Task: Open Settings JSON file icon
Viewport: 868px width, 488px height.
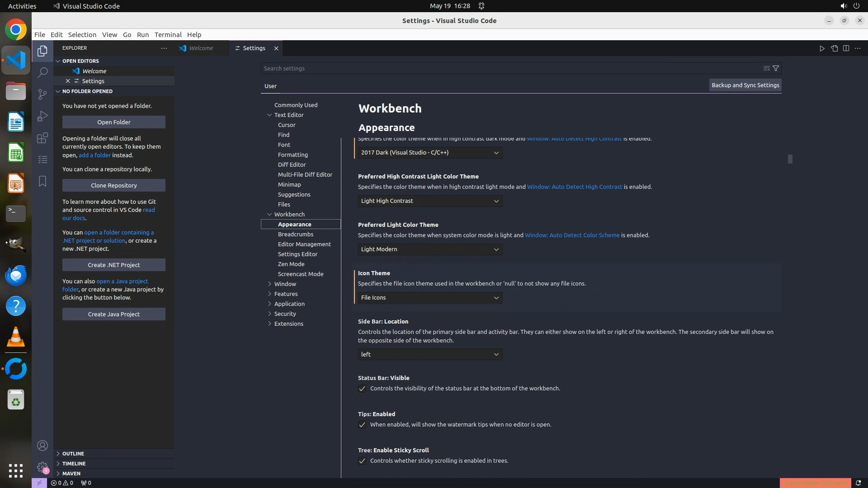Action: tap(834, 48)
